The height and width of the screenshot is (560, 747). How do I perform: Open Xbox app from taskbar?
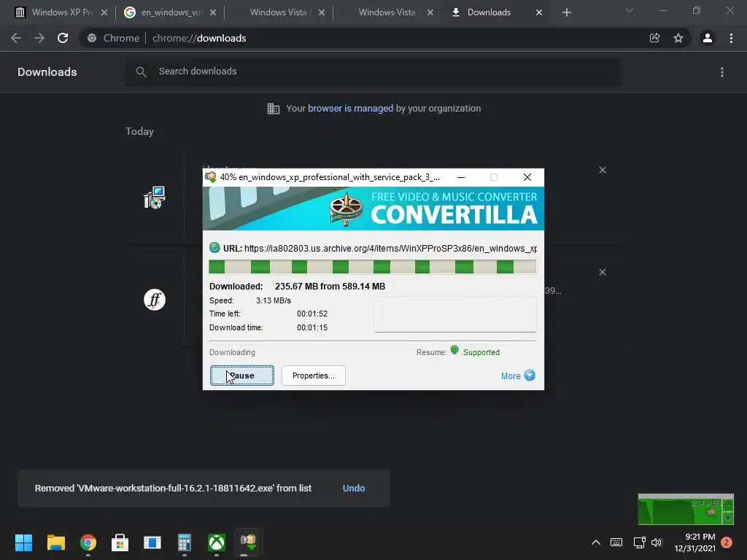click(x=217, y=542)
